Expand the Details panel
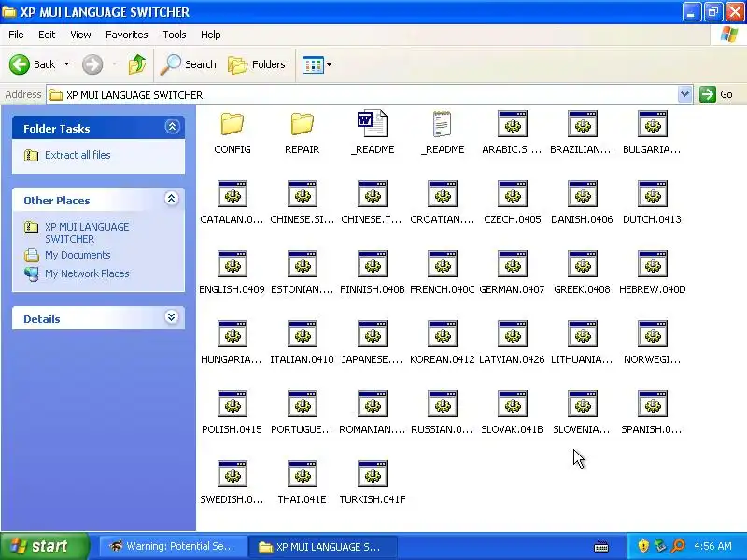The height and width of the screenshot is (560, 747). click(171, 317)
